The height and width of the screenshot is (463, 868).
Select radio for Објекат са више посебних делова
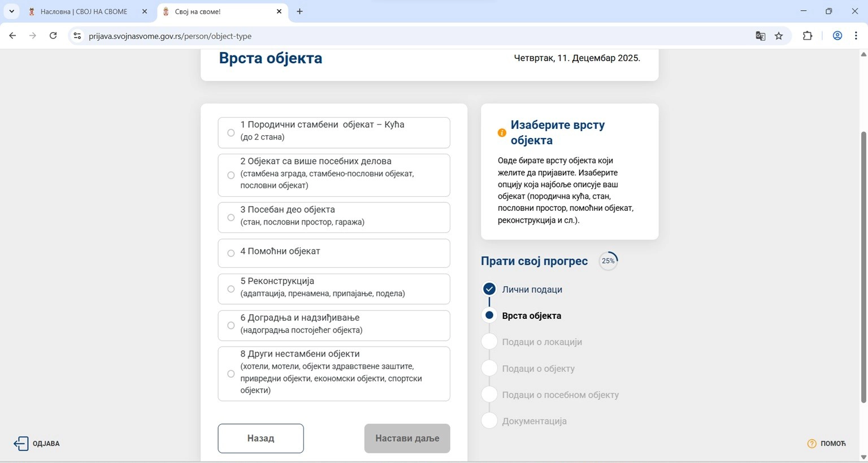pos(231,175)
